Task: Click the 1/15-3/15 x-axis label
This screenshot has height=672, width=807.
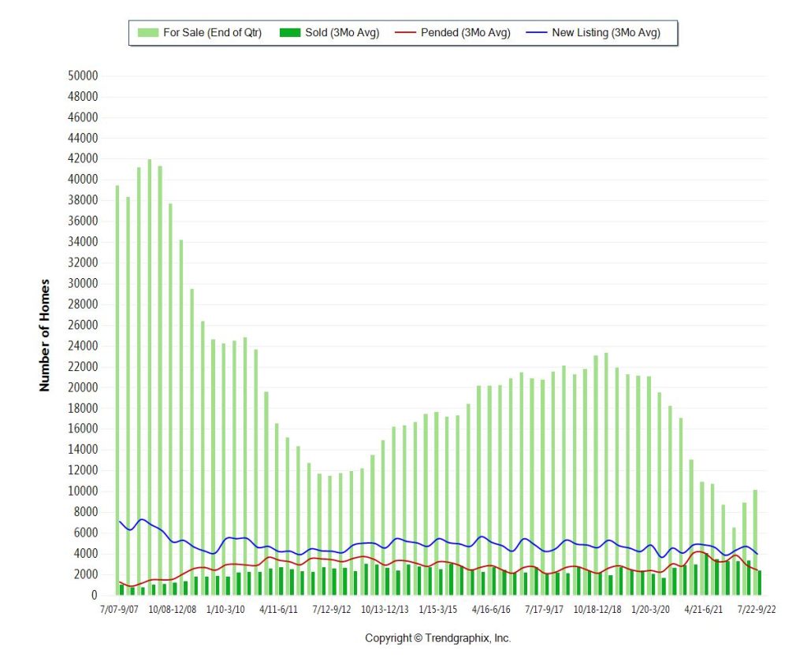Action: coord(438,610)
